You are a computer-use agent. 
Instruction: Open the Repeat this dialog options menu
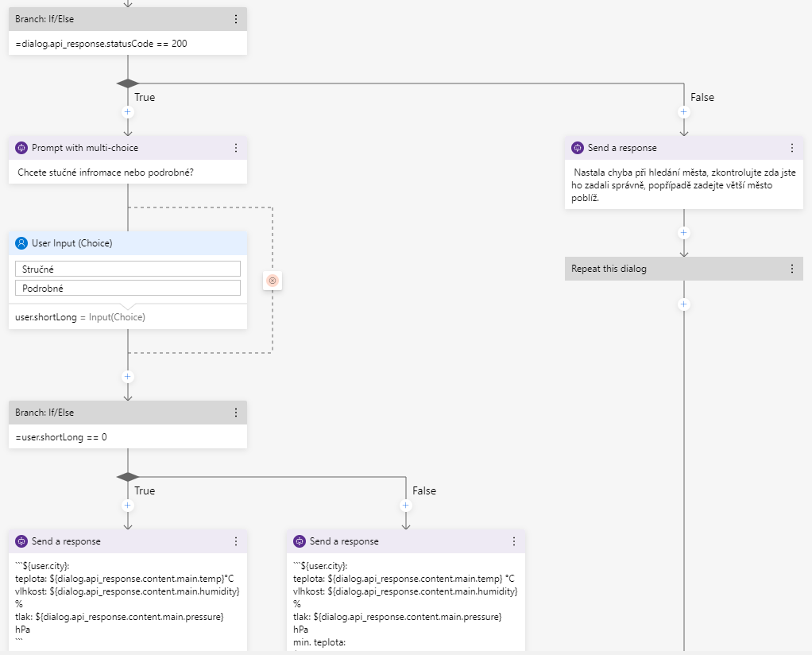(x=791, y=269)
